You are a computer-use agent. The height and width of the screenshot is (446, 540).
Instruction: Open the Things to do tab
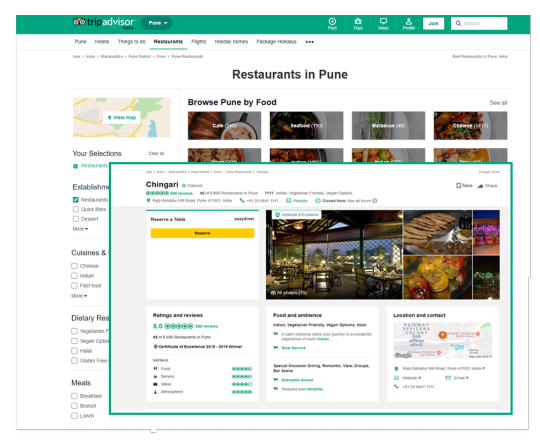pyautogui.click(x=132, y=42)
